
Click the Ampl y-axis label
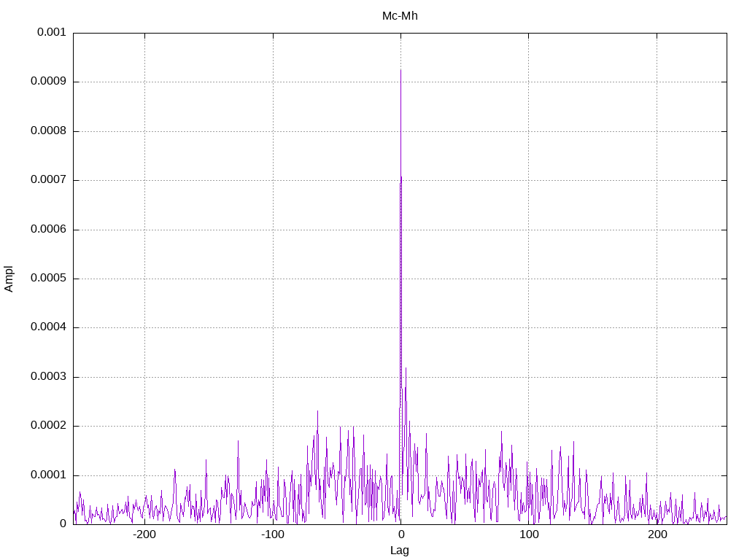(9, 279)
